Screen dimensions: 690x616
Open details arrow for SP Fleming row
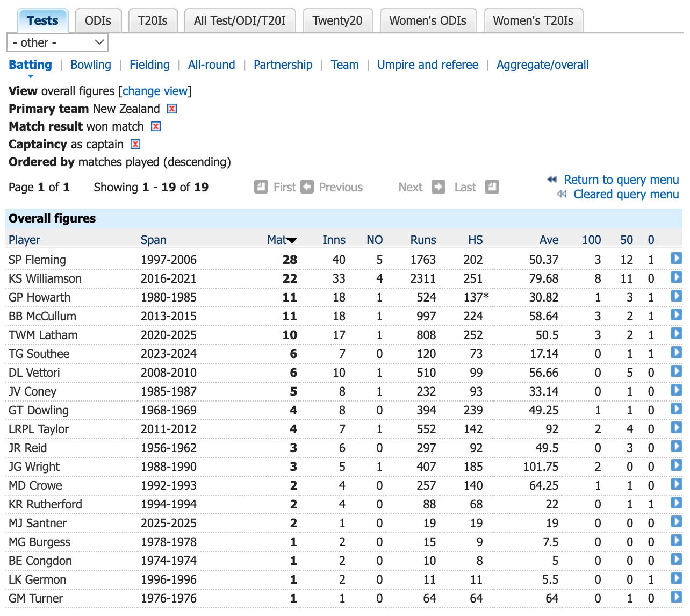click(677, 259)
